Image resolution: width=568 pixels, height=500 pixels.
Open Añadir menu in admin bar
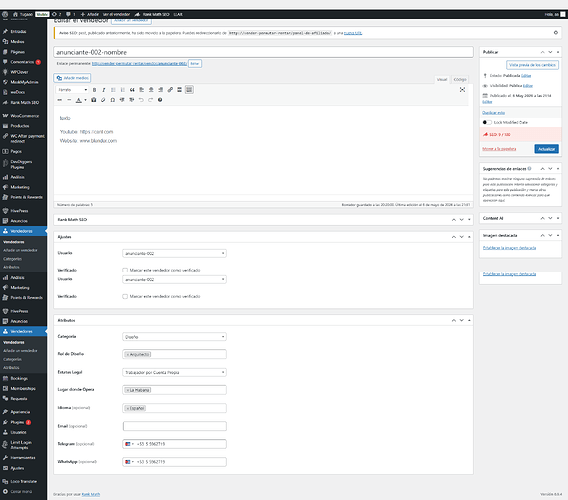pyautogui.click(x=89, y=14)
